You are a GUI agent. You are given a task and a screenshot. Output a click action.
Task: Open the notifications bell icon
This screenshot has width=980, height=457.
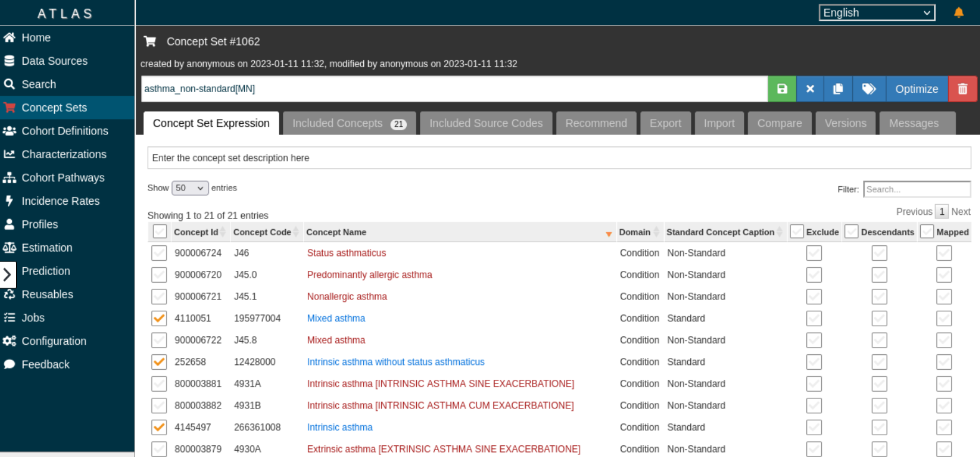tap(959, 12)
